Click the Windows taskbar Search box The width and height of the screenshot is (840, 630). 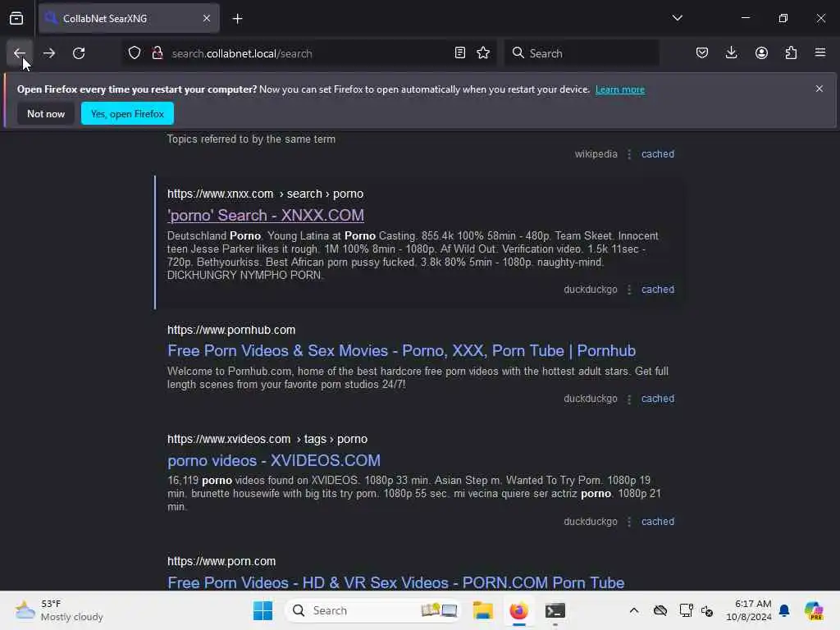pos(373,610)
